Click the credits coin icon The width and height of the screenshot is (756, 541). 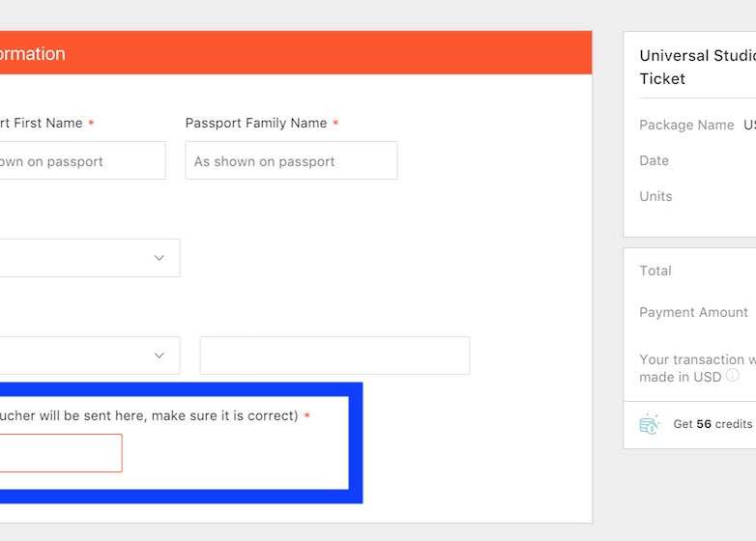coord(649,424)
